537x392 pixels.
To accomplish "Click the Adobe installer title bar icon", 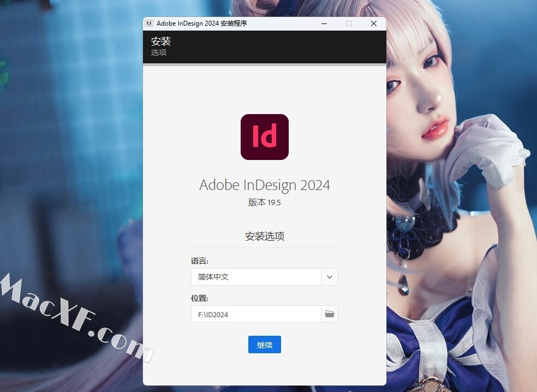I will click(149, 23).
